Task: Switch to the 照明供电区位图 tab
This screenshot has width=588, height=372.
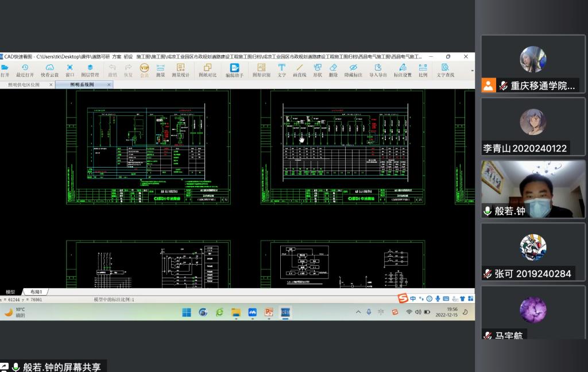Action: tap(24, 84)
